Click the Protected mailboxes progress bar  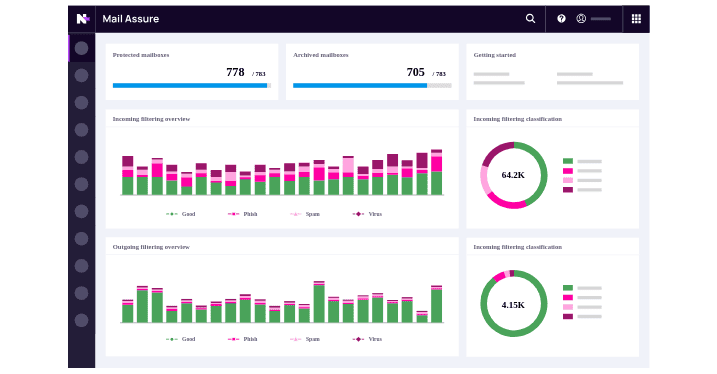coord(192,85)
